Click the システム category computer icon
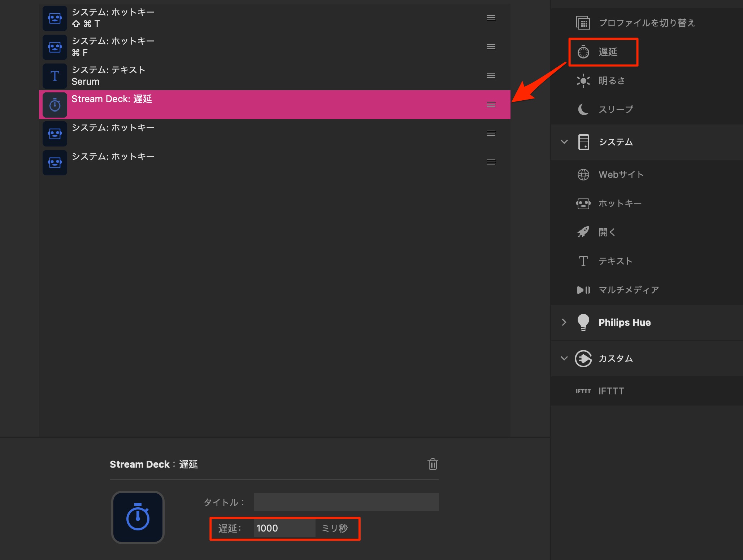This screenshot has width=743, height=560. tap(583, 142)
